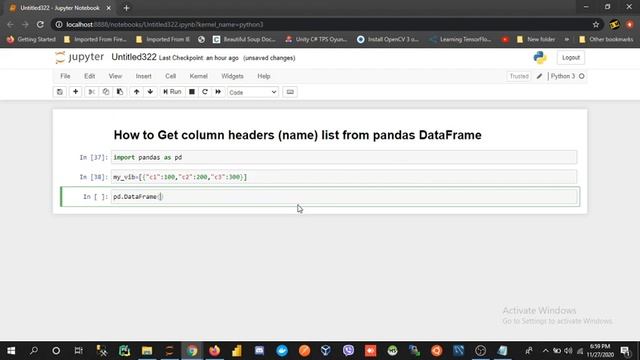Click the In [37]: prompt label
The width and height of the screenshot is (640, 360).
[93, 158]
